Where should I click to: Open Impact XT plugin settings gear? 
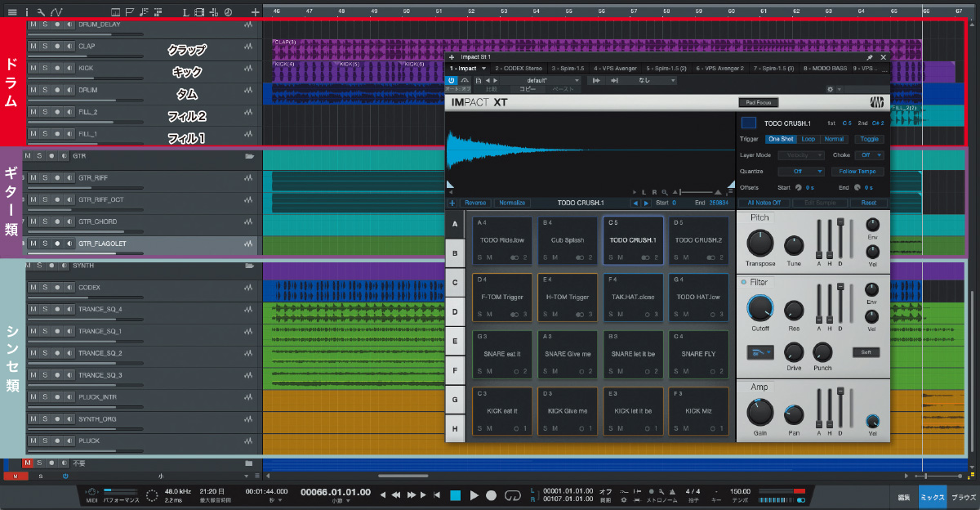[x=830, y=89]
